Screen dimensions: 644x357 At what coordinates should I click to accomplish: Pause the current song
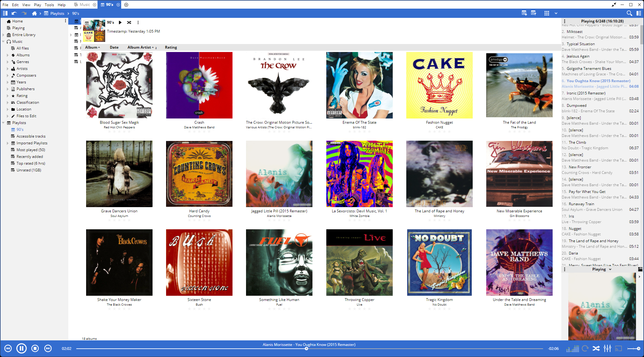click(x=22, y=348)
